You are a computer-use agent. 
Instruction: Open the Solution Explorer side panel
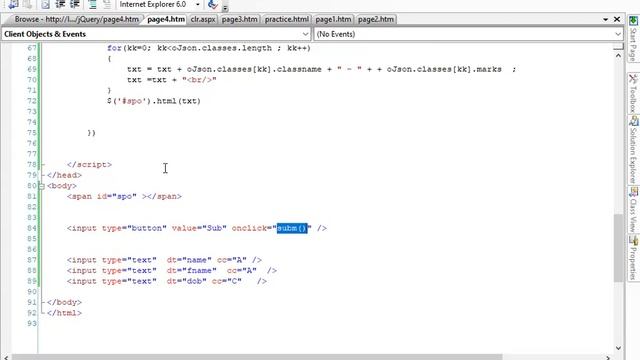633,150
